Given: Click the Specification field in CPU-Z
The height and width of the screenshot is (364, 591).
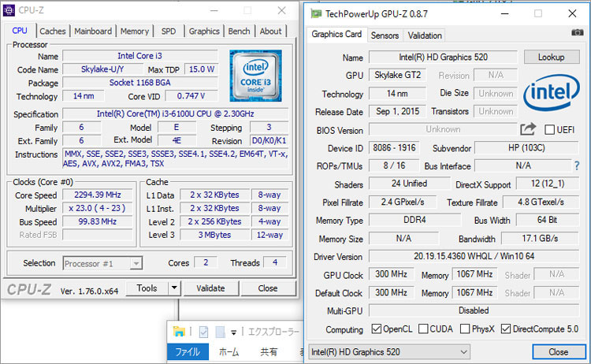Looking at the screenshot, I should point(175,113).
